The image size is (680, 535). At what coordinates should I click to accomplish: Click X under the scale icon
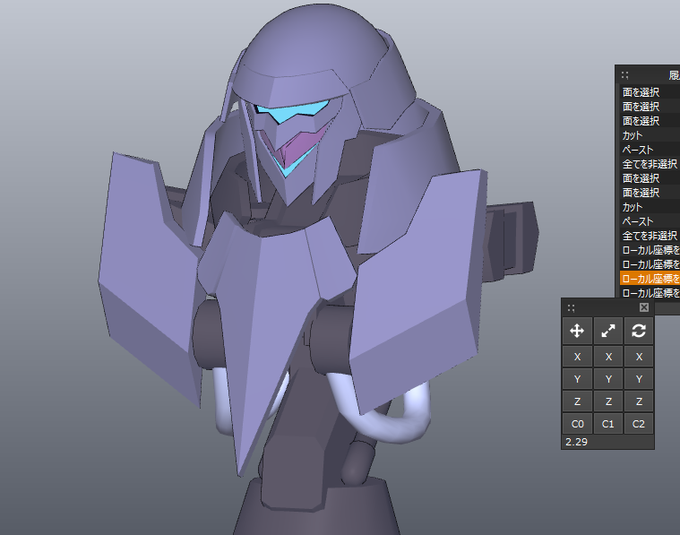tap(608, 357)
